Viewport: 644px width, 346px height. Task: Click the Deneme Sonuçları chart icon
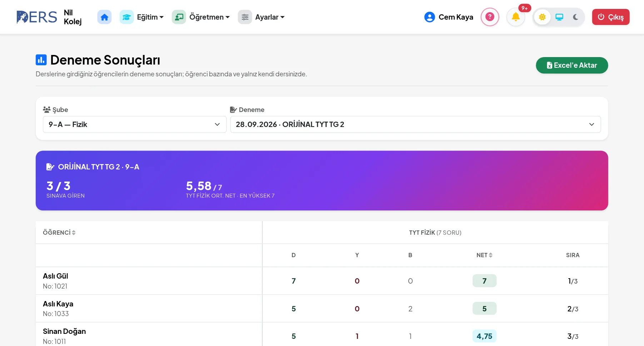click(x=41, y=60)
